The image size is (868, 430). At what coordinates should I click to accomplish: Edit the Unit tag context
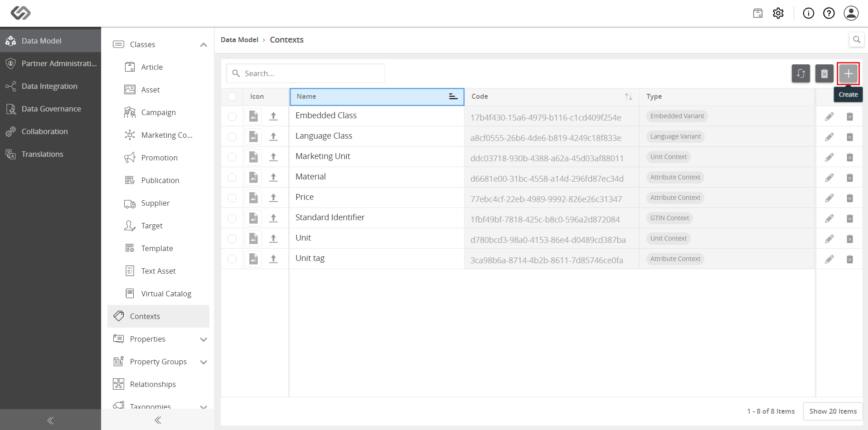click(x=829, y=259)
